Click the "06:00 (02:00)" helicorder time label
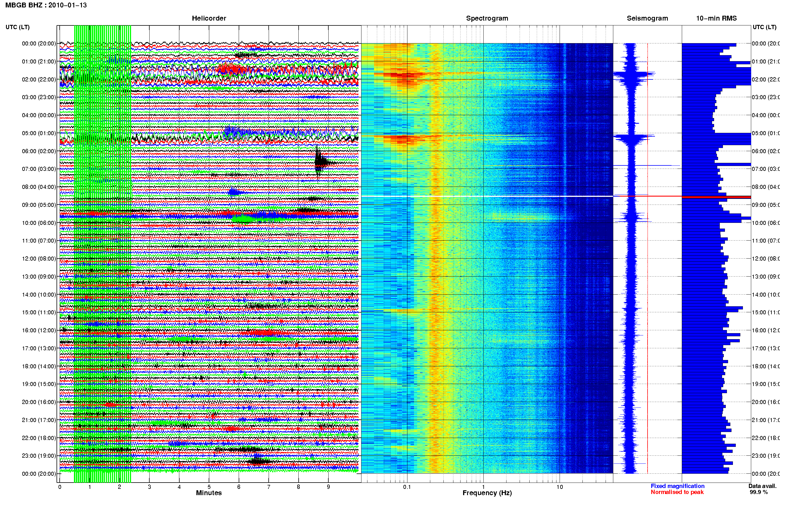The image size is (812, 508). pos(39,151)
